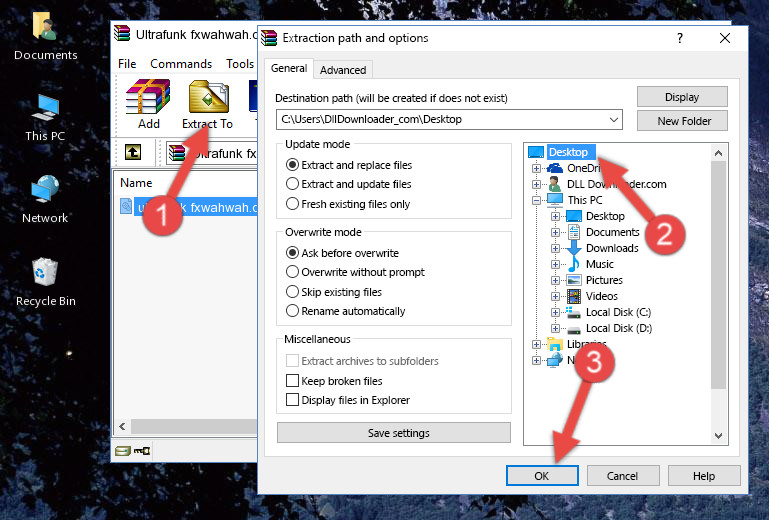Image resolution: width=769 pixels, height=520 pixels.
Task: Select the fxwahwah file row in WinRAR
Action: 188,207
